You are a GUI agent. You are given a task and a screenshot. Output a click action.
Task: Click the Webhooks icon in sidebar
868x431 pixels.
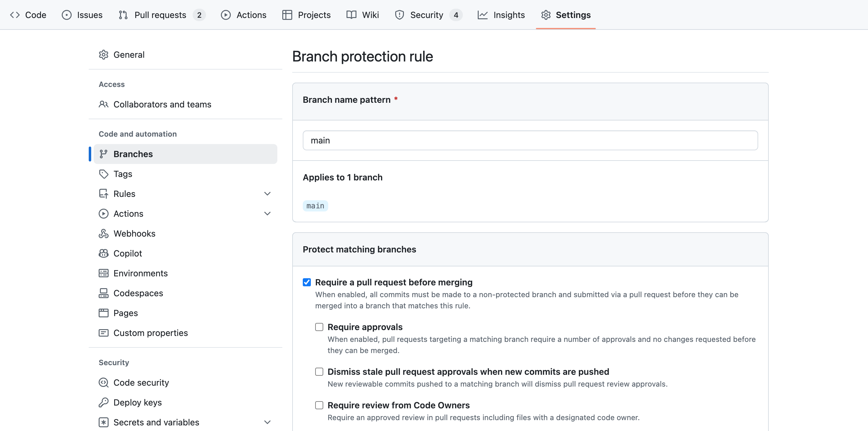coord(103,234)
